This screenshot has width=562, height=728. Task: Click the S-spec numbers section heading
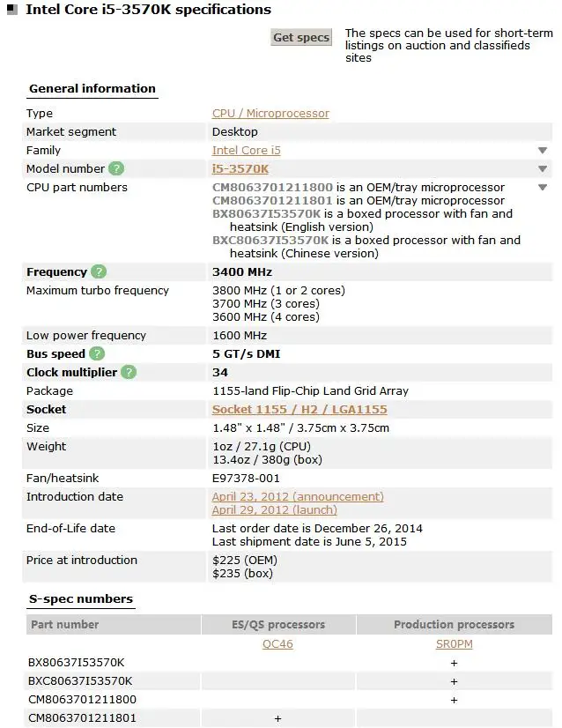(x=80, y=599)
